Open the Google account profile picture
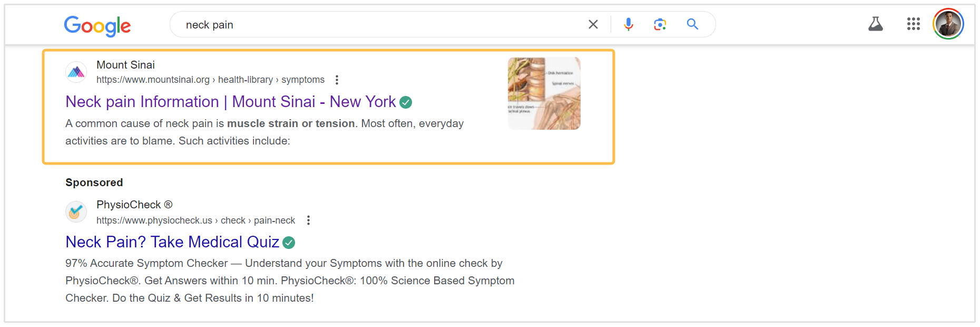980x327 pixels. coord(948,24)
